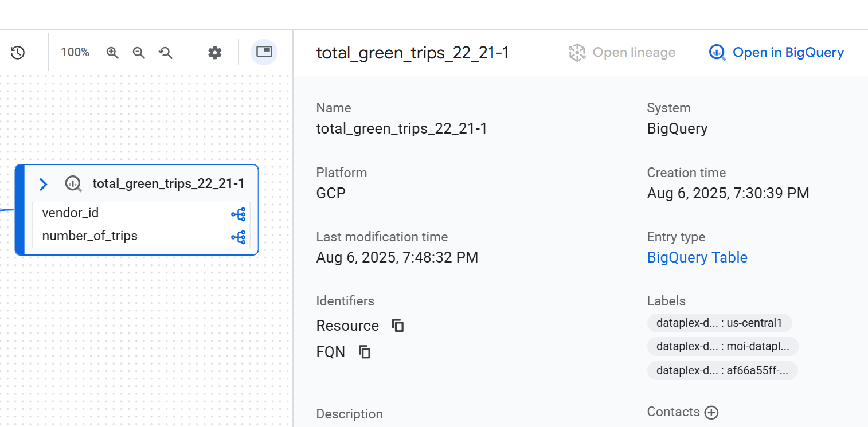Image resolution: width=868 pixels, height=427 pixels.
Task: Show column lineage for vendor_id
Action: click(238, 214)
